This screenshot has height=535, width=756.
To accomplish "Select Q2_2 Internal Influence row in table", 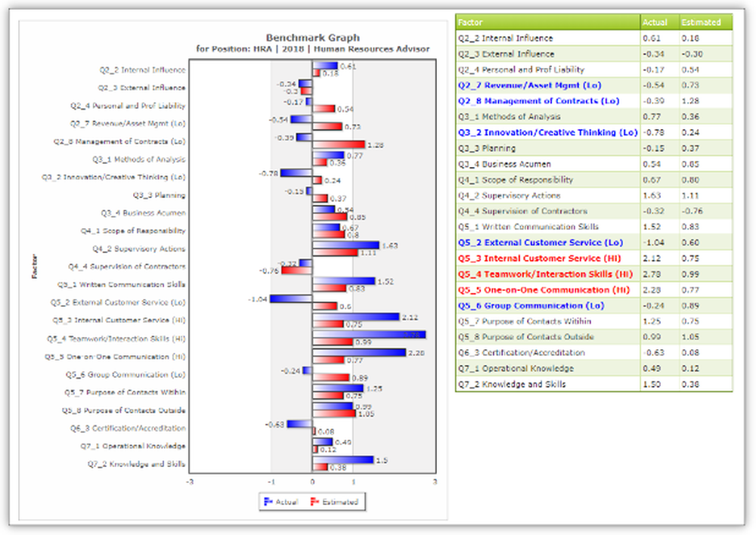I will pyautogui.click(x=594, y=38).
